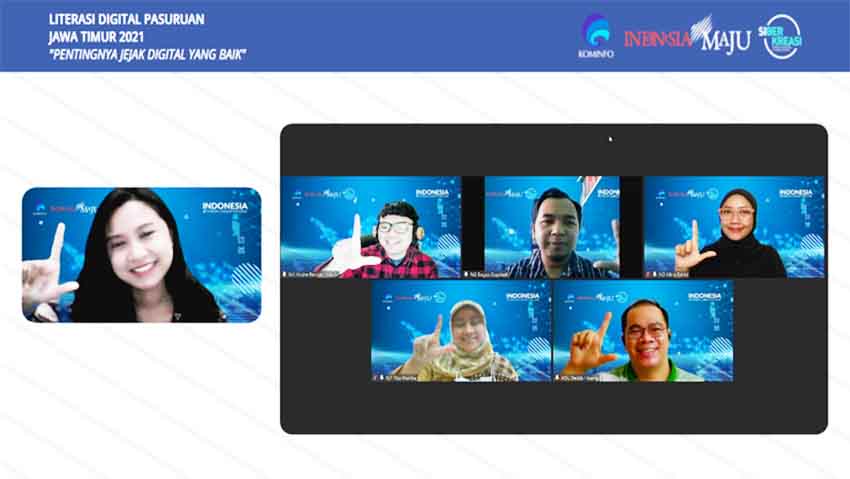Image resolution: width=850 pixels, height=479 pixels.
Task: Click the muted mic icon on the red-plaid participant
Action: tap(285, 275)
